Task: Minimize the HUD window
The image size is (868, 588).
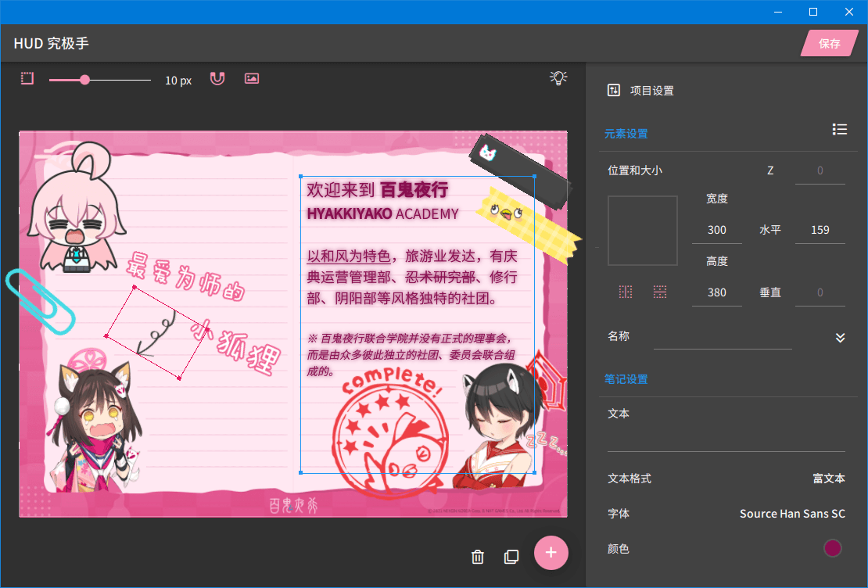Action: [x=778, y=12]
